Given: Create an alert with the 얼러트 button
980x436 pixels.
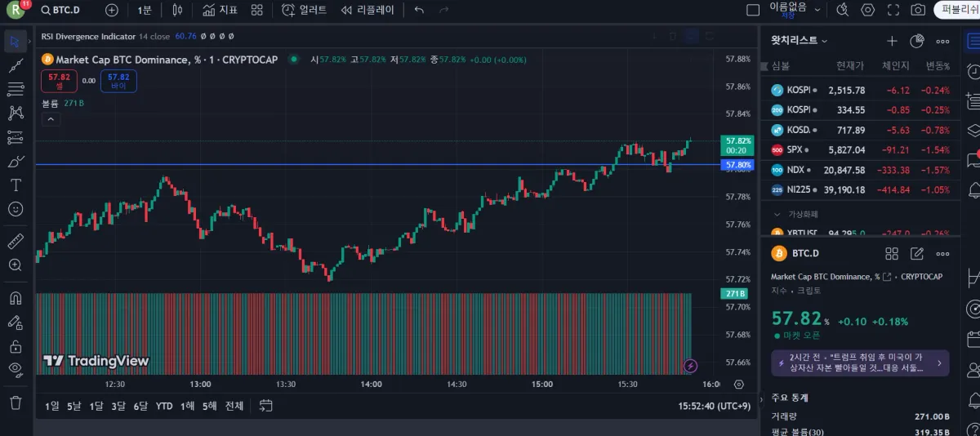Looking at the screenshot, I should [304, 10].
